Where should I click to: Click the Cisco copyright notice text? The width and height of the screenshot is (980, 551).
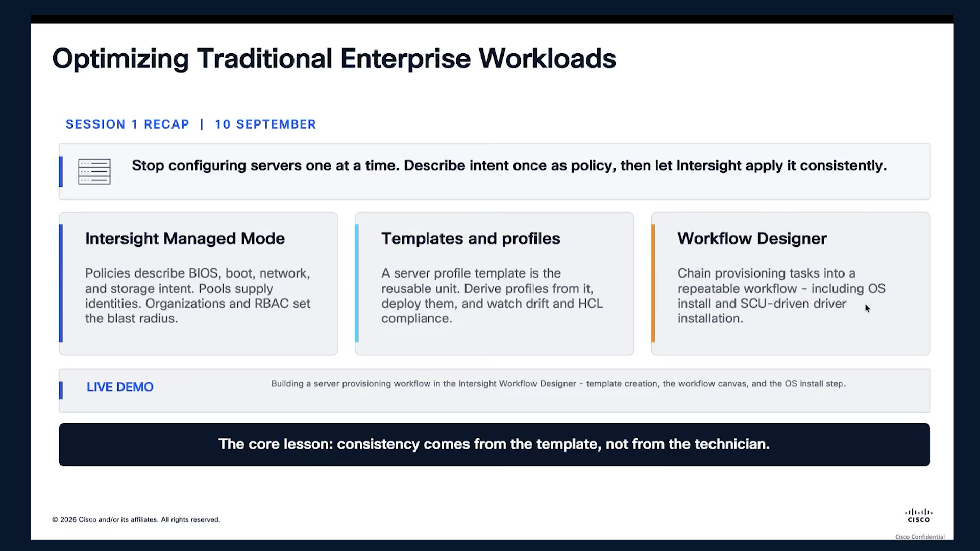136,520
